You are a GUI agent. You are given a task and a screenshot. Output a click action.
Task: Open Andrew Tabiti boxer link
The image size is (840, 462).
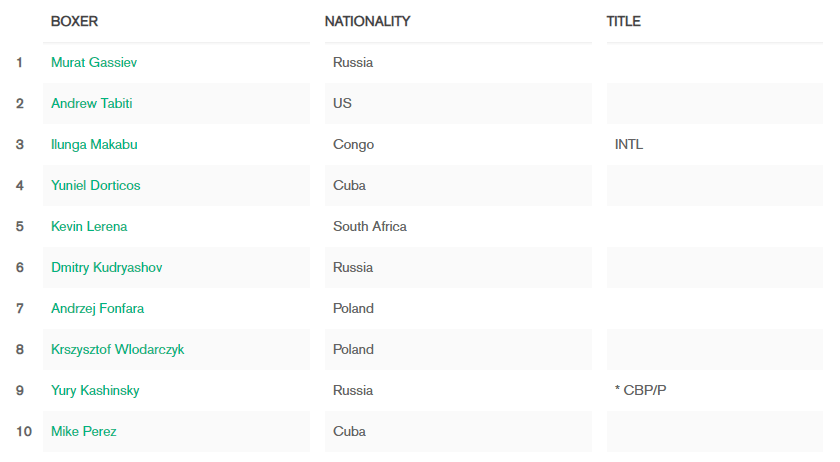coord(92,103)
